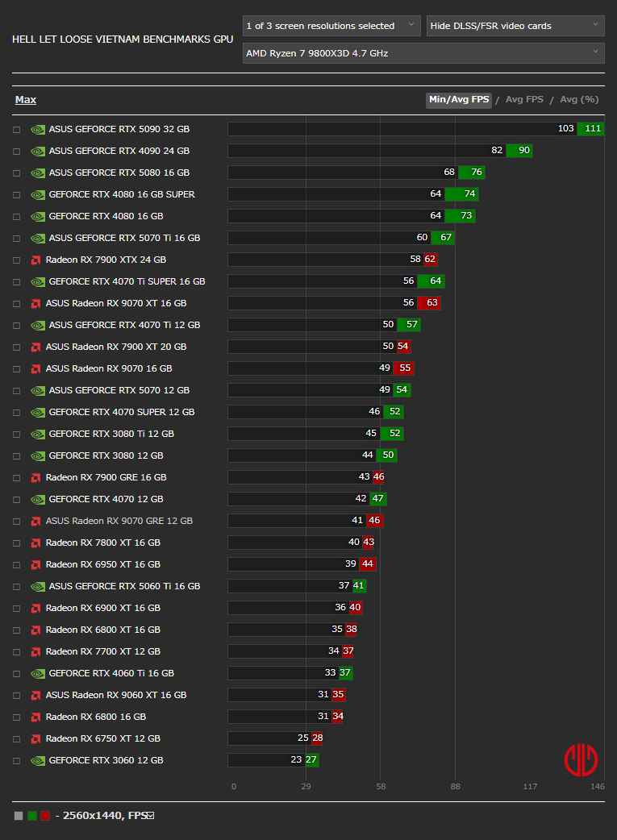Click AMD logo beside Radeon RX 9070 GRE
Screen dimensions: 617x840
[36, 522]
